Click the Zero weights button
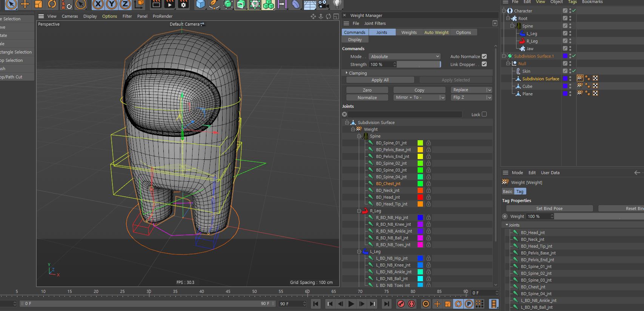 (367, 90)
